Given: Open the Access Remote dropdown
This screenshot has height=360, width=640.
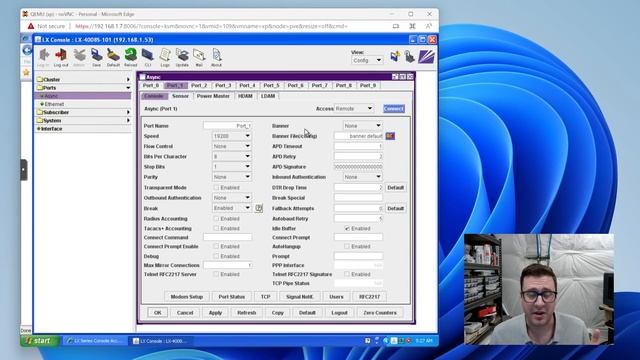Looking at the screenshot, I should click(x=354, y=109).
